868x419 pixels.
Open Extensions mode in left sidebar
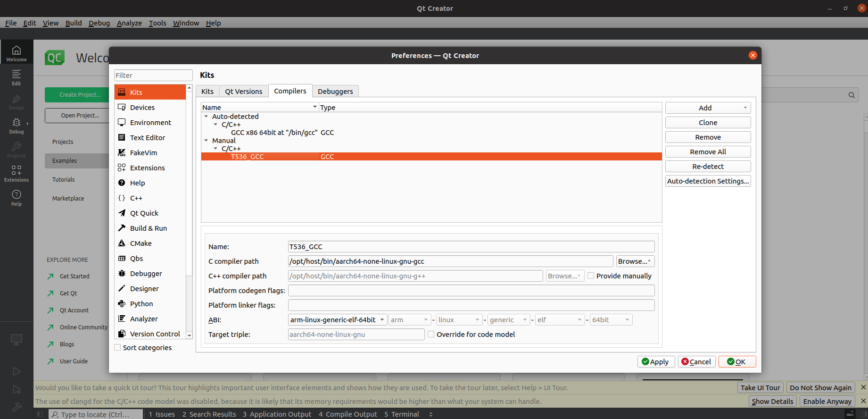pyautogui.click(x=17, y=173)
